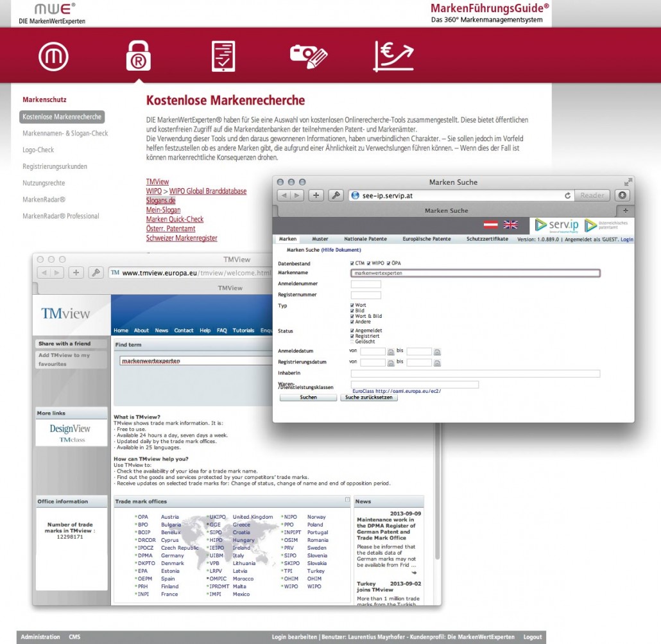Image resolution: width=661 pixels, height=644 pixels.
Task: Uncheck the Bild type checkbox
Action: tap(352, 310)
